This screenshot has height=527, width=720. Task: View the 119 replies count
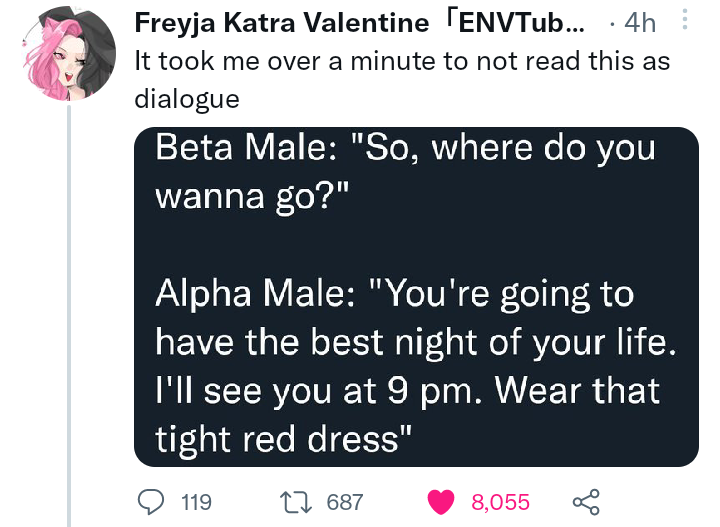pyautogui.click(x=197, y=502)
